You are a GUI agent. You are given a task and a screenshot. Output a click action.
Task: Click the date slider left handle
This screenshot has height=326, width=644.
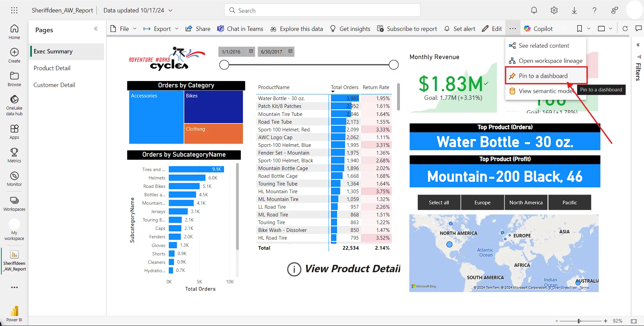pyautogui.click(x=224, y=65)
